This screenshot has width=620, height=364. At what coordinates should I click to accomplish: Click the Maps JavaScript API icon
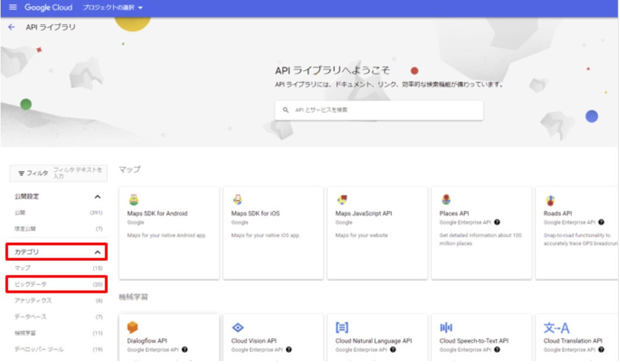(342, 200)
